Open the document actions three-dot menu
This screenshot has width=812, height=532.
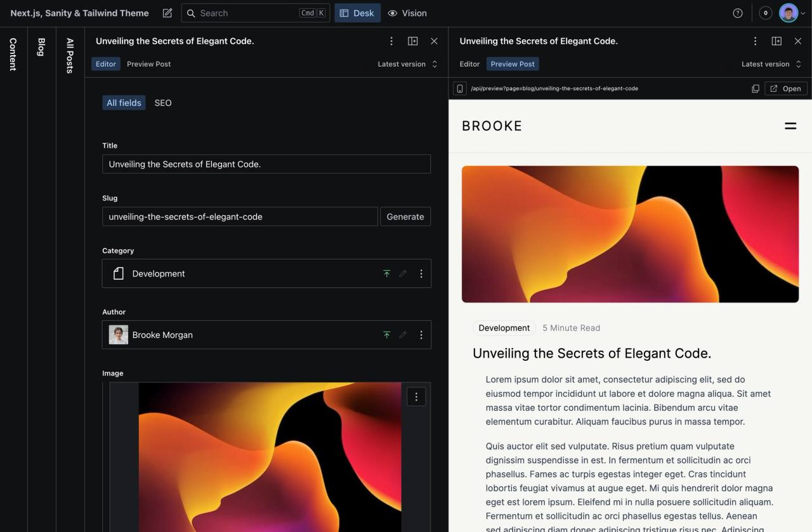click(x=391, y=41)
